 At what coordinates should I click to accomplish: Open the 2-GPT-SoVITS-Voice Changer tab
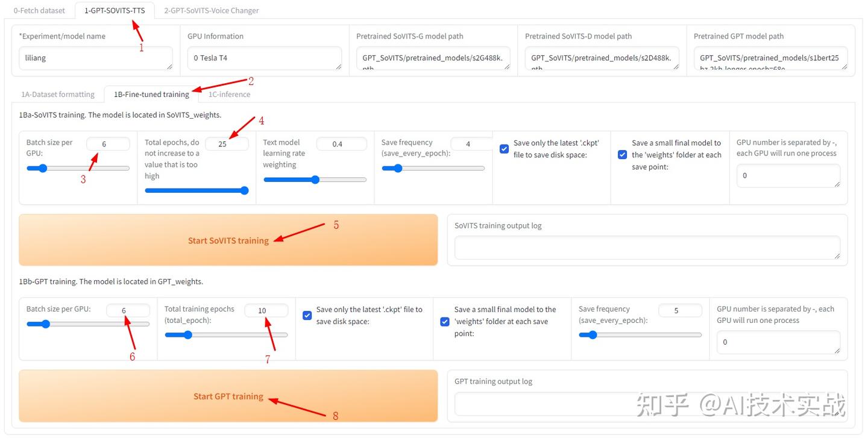coord(211,10)
